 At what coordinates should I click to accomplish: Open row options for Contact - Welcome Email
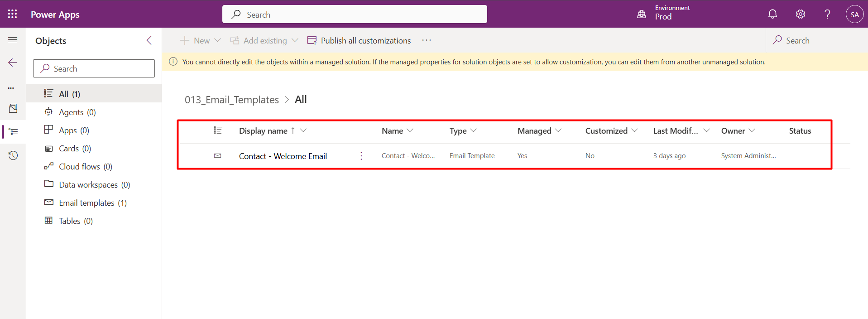click(x=361, y=156)
